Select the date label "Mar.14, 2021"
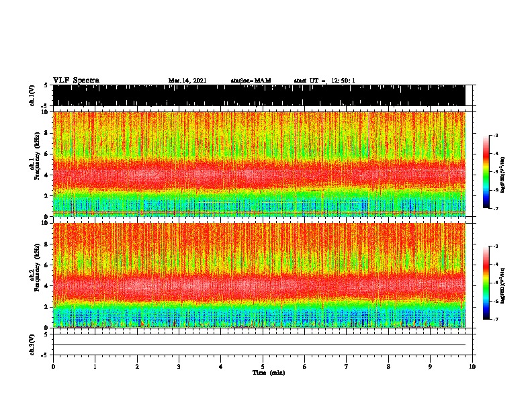The height and width of the screenshot is (411, 532). point(187,81)
